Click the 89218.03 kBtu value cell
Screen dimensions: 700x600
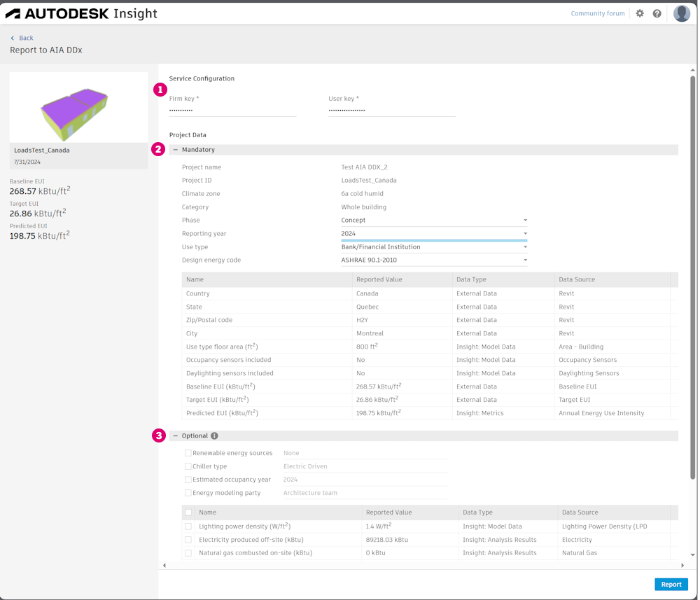tap(410, 540)
